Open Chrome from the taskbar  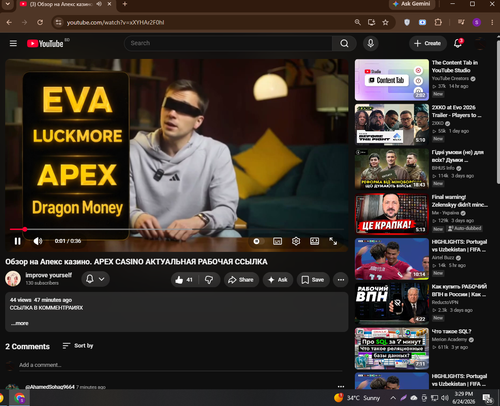20,398
